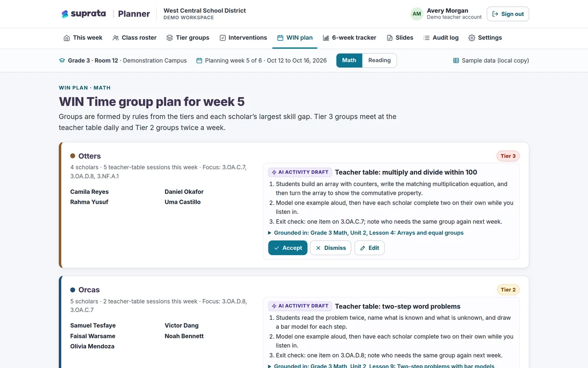Viewport: 588px width, 368px height.
Task: Click the calendar icon beside WIN plan
Action: (x=280, y=38)
